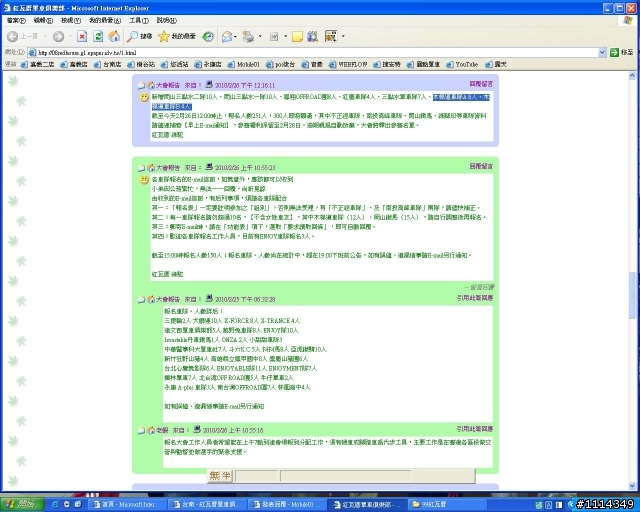The image size is (640, 512).
Task: Open the Edit icon dropdown arrow
Action: pos(285,37)
